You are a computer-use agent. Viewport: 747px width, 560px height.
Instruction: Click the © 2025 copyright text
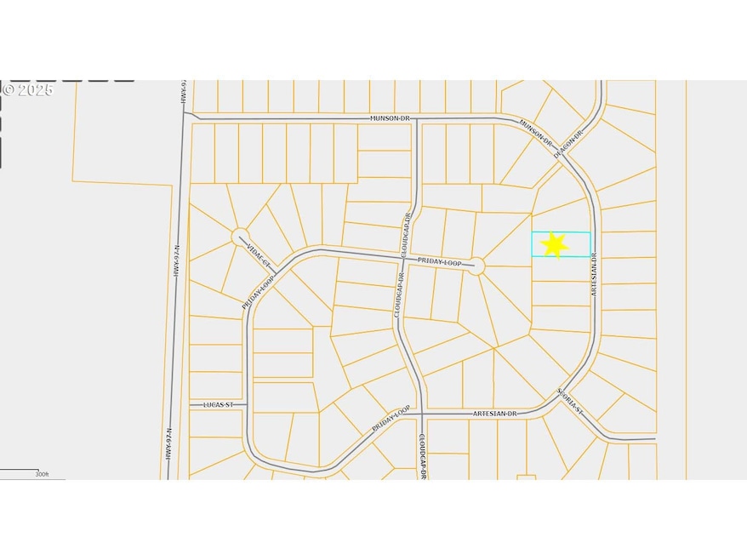26,89
